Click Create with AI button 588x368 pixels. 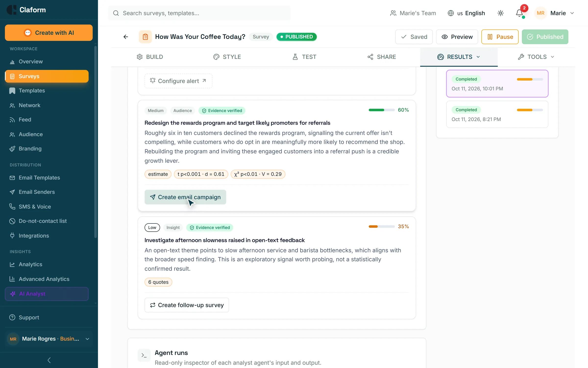[x=49, y=33]
